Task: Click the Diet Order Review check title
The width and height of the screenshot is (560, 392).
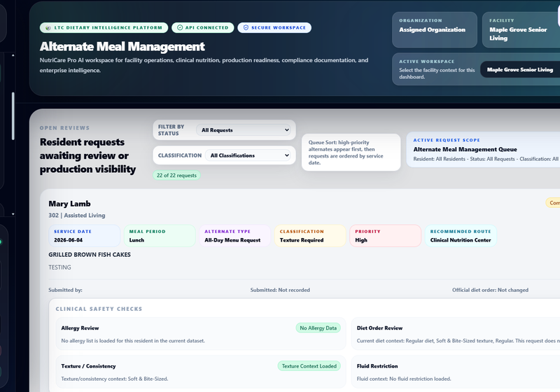Action: pyautogui.click(x=379, y=328)
